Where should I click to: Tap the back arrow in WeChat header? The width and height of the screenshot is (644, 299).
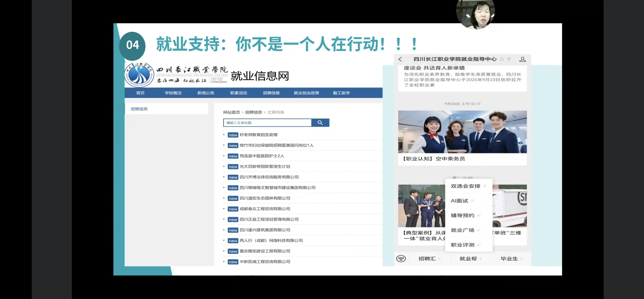tap(400, 59)
